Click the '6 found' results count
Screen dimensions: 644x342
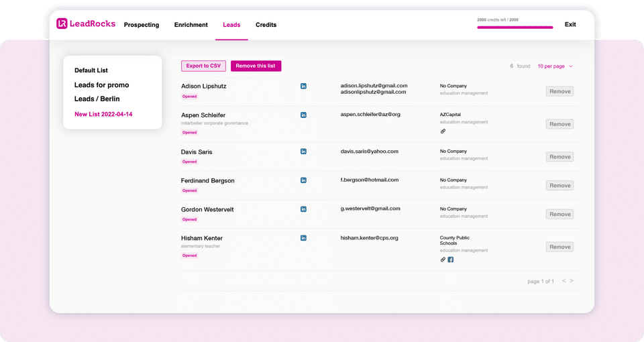click(520, 66)
